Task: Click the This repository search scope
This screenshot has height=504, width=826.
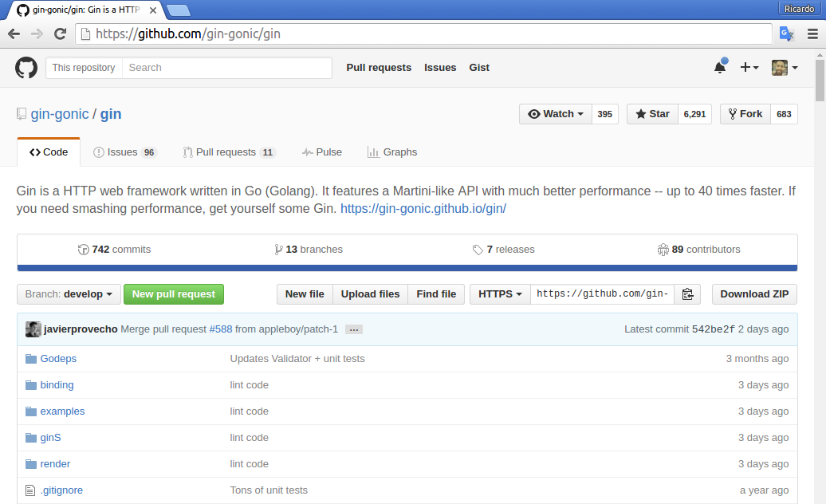Action: click(x=84, y=68)
